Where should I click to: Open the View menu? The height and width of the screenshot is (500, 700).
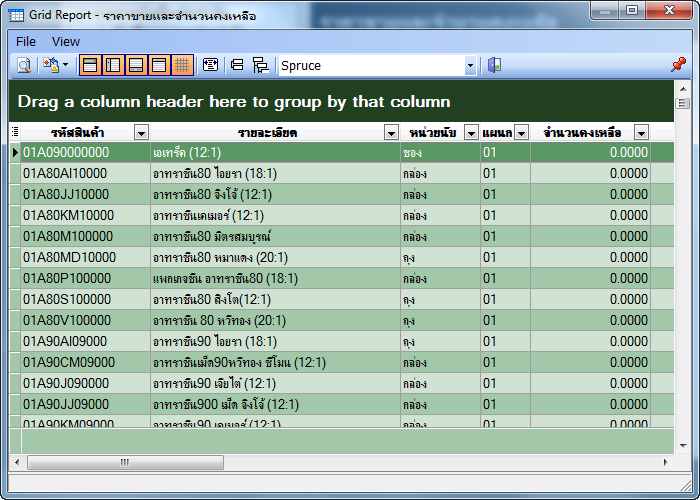(x=66, y=41)
